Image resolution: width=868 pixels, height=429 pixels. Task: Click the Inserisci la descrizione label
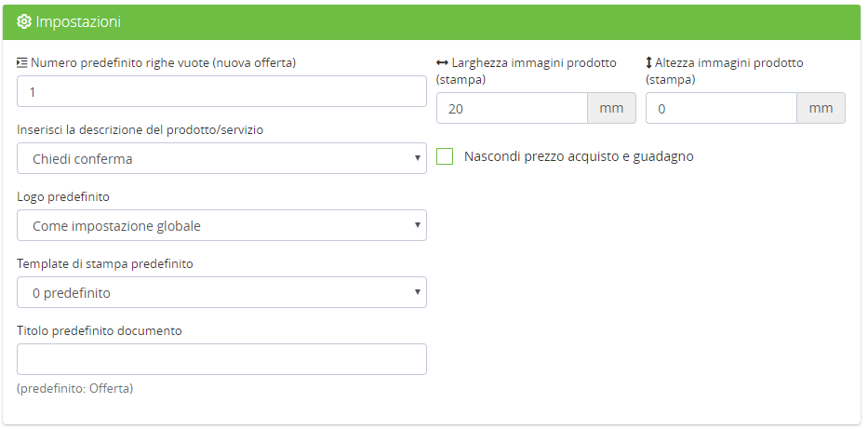[140, 130]
